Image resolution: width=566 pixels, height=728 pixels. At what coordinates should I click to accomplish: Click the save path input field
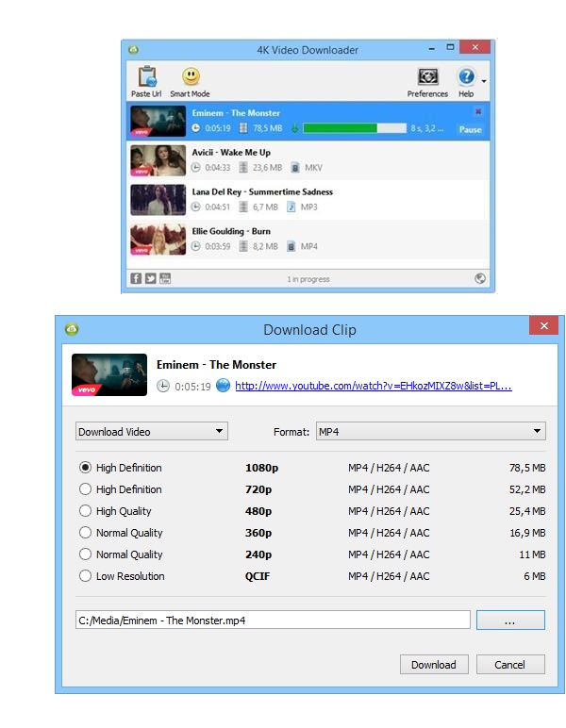point(273,620)
